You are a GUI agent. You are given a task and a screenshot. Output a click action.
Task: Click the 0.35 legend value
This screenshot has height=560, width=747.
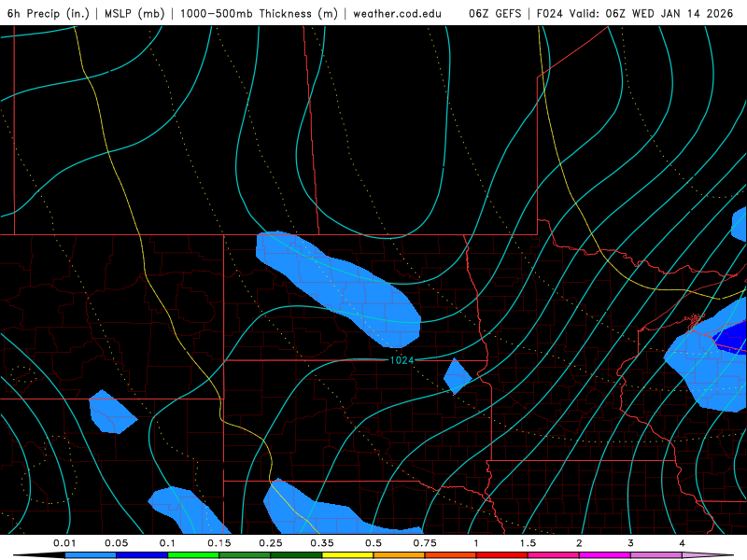point(322,543)
